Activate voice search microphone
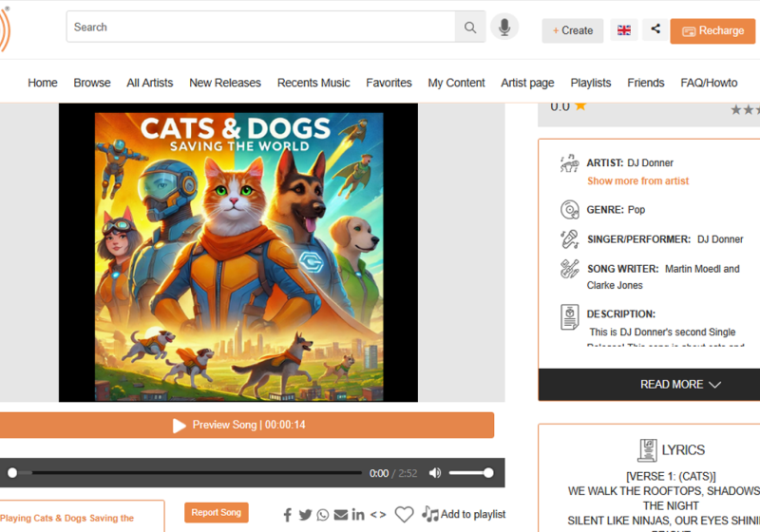 (504, 28)
